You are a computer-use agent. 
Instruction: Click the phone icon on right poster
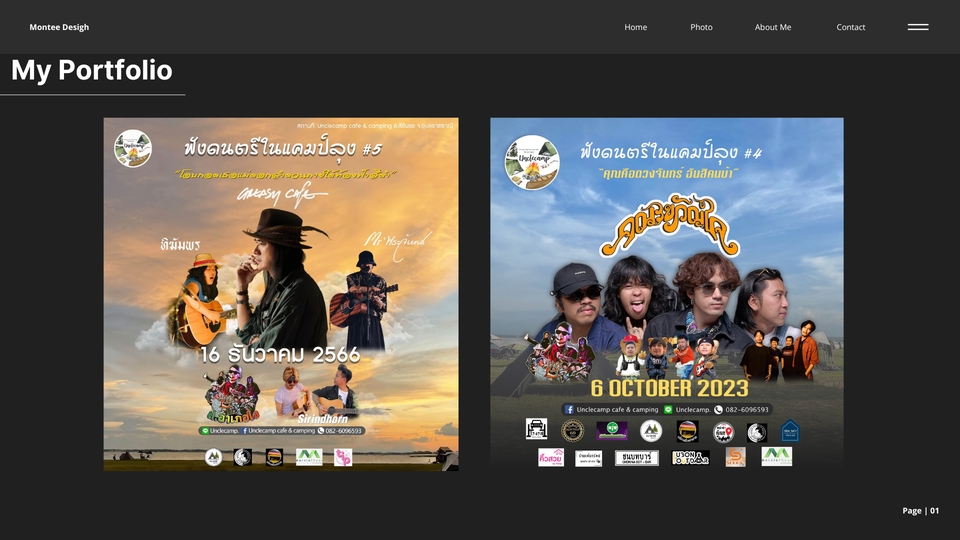pos(718,409)
